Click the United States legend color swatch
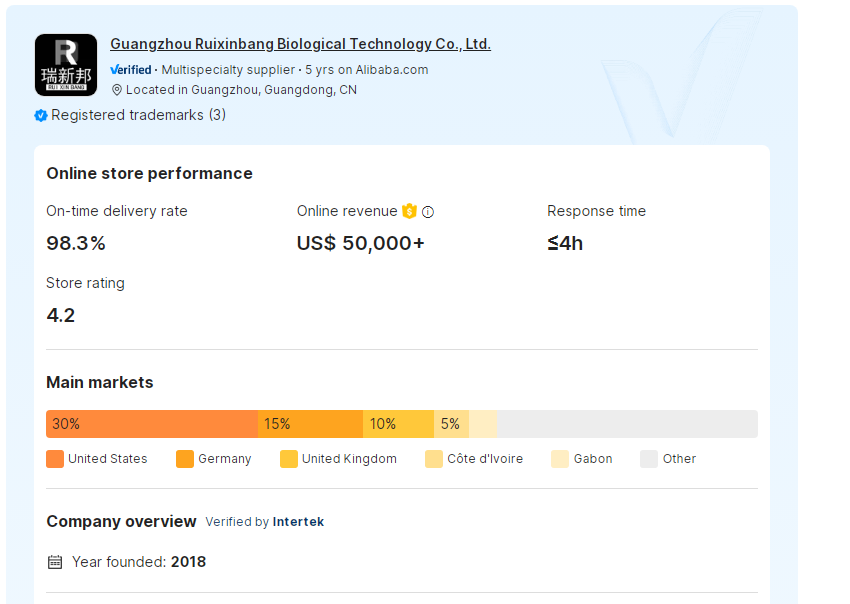This screenshot has height=604, width=850. (55, 459)
